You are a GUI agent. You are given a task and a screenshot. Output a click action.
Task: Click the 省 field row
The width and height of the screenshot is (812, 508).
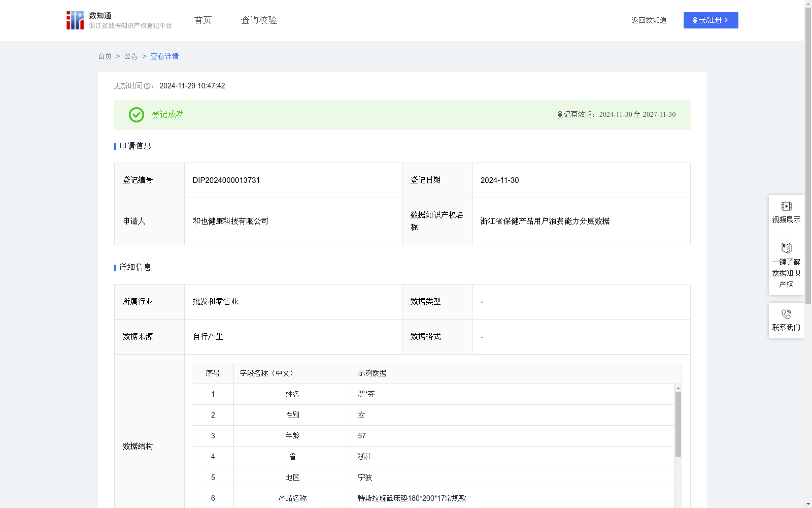pos(433,457)
